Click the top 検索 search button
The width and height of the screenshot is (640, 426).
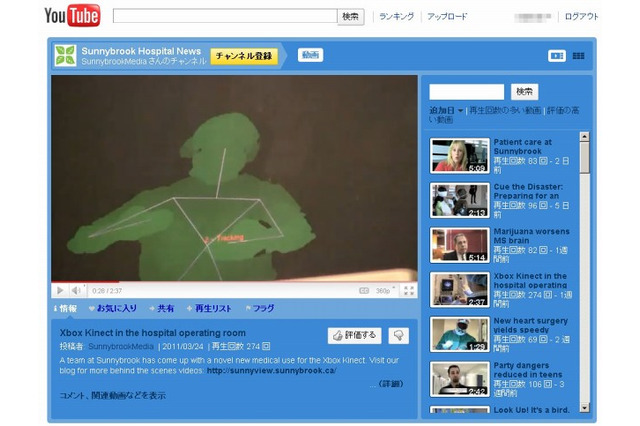point(351,17)
